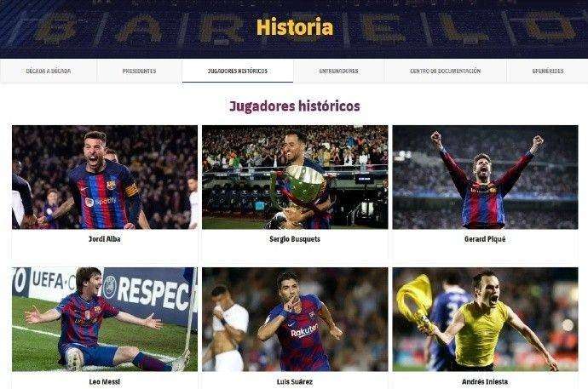Screen dimensions: 588x389
Task: Switch to the Presidentes tab
Action: [x=139, y=71]
